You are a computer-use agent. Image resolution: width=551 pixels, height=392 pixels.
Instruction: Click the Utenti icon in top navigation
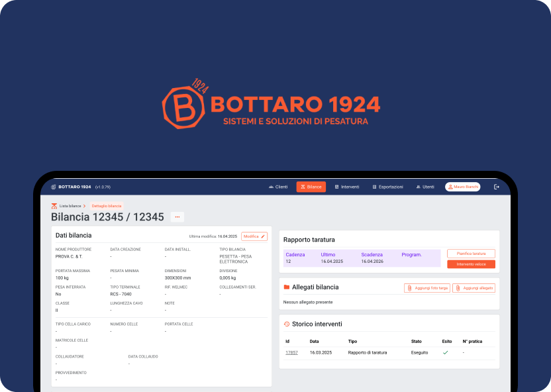[x=419, y=186]
